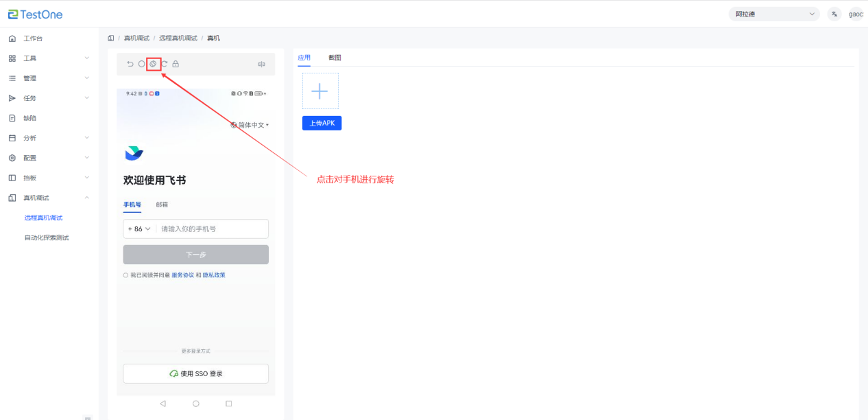This screenshot has height=420, width=868.
Task: Select the 邮箱 login tab
Action: [x=162, y=205]
